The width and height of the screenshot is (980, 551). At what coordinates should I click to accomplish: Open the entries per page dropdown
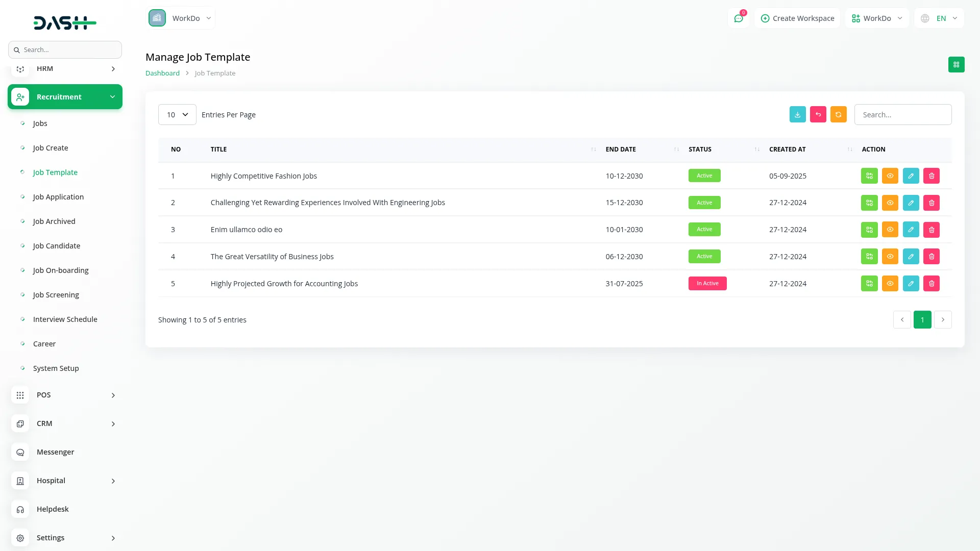click(177, 115)
